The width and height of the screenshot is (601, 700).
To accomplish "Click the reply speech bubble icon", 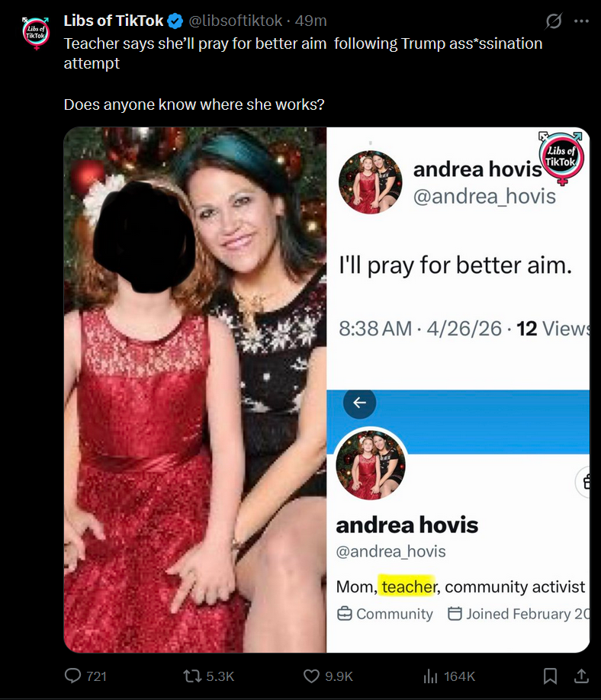I will coord(72,676).
